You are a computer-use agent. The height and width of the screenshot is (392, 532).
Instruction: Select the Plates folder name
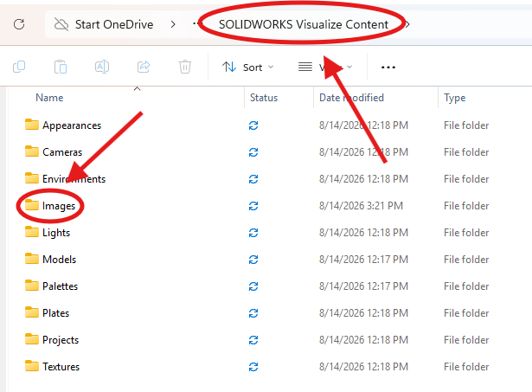(x=55, y=313)
